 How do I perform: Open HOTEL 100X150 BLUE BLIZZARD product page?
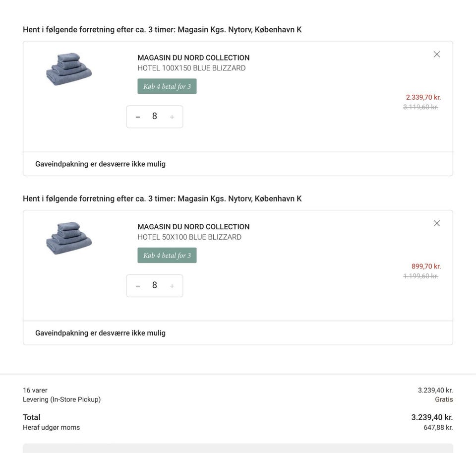191,68
